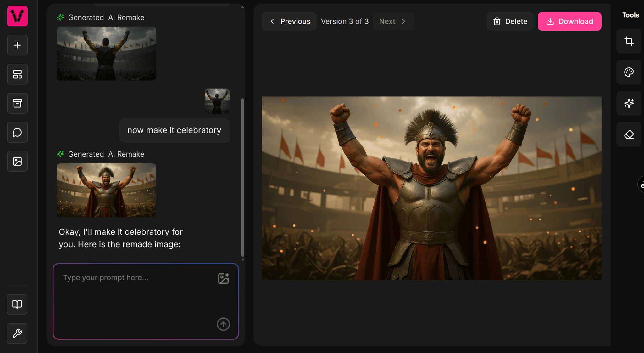Image resolution: width=644 pixels, height=353 pixels.
Task: Delete the current version
Action: pyautogui.click(x=510, y=21)
